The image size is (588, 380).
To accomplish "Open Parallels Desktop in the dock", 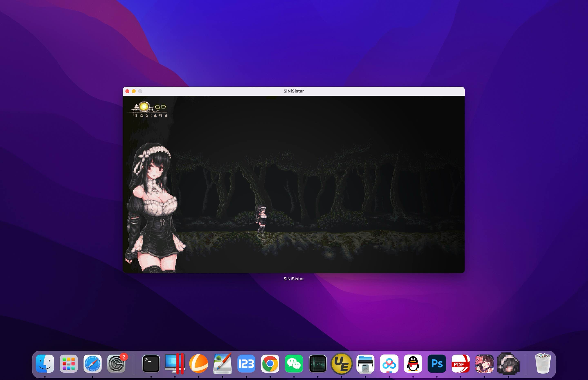I will [175, 363].
